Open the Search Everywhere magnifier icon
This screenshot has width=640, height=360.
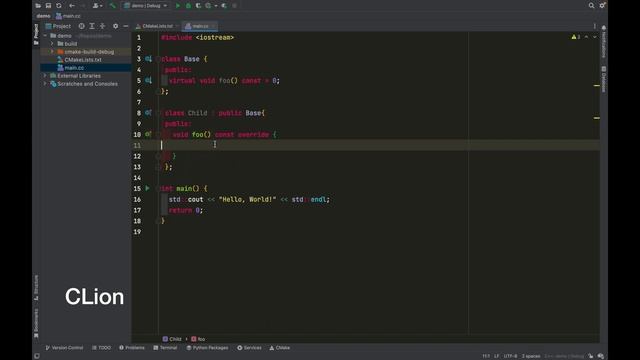point(591,6)
